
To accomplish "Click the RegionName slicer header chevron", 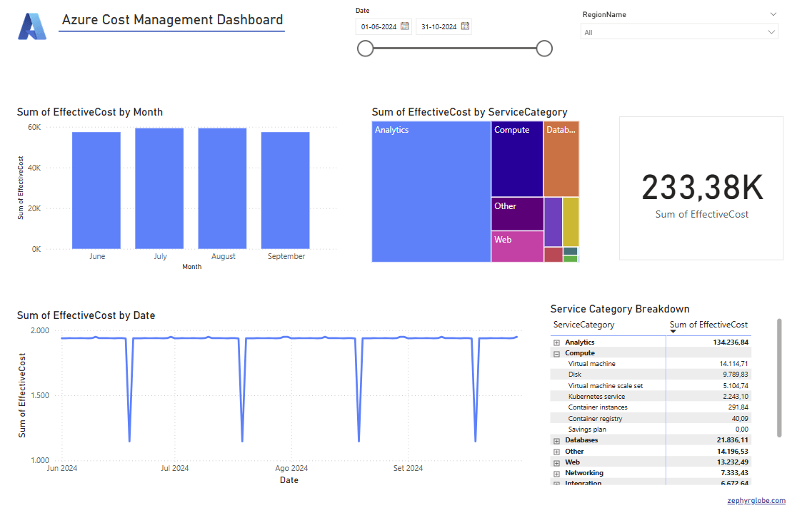I will coord(773,14).
